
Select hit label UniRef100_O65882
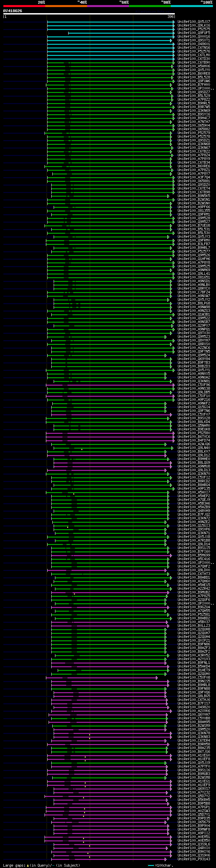coord(194,129)
